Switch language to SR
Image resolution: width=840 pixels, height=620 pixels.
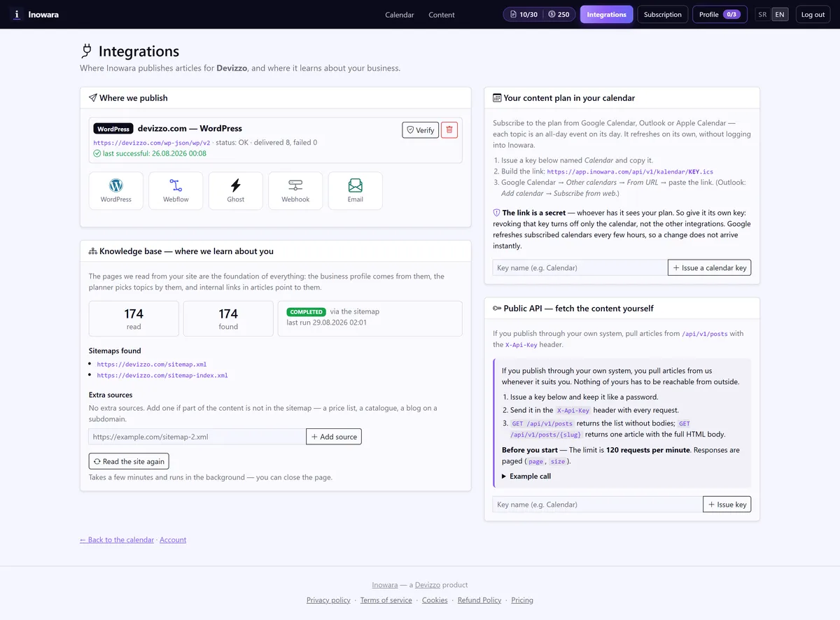coord(762,14)
